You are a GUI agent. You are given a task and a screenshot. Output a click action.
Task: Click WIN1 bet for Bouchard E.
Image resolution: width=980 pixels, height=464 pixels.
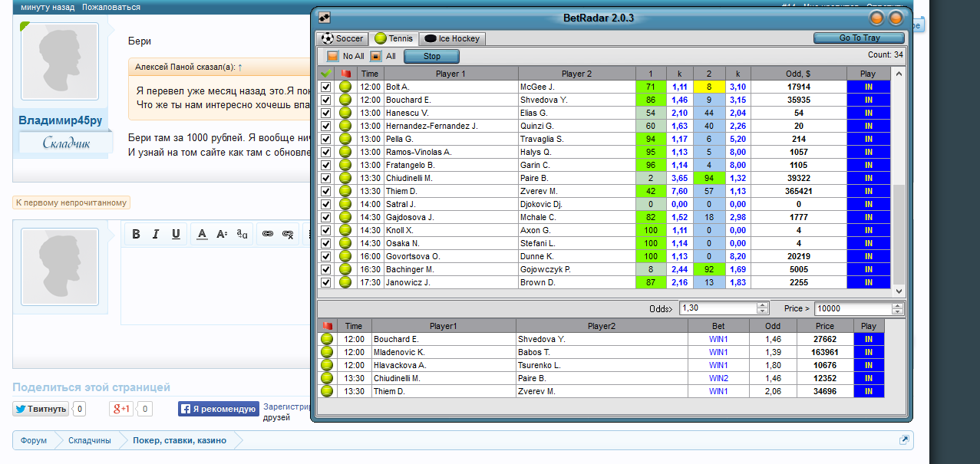pos(718,339)
